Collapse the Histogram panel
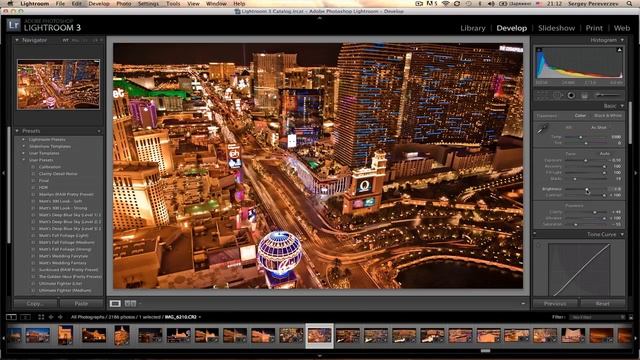The height and width of the screenshot is (360, 640). coord(622,40)
